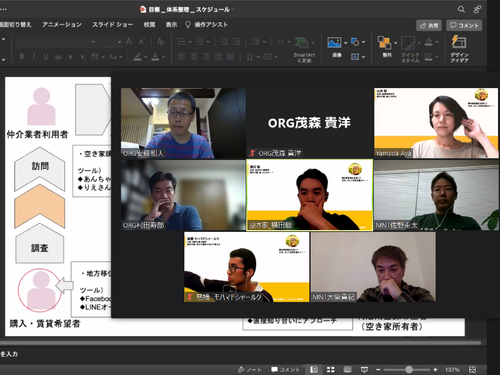Click the Picture insert icon
Image resolution: width=500 pixels, height=375 pixels.
coord(334,43)
